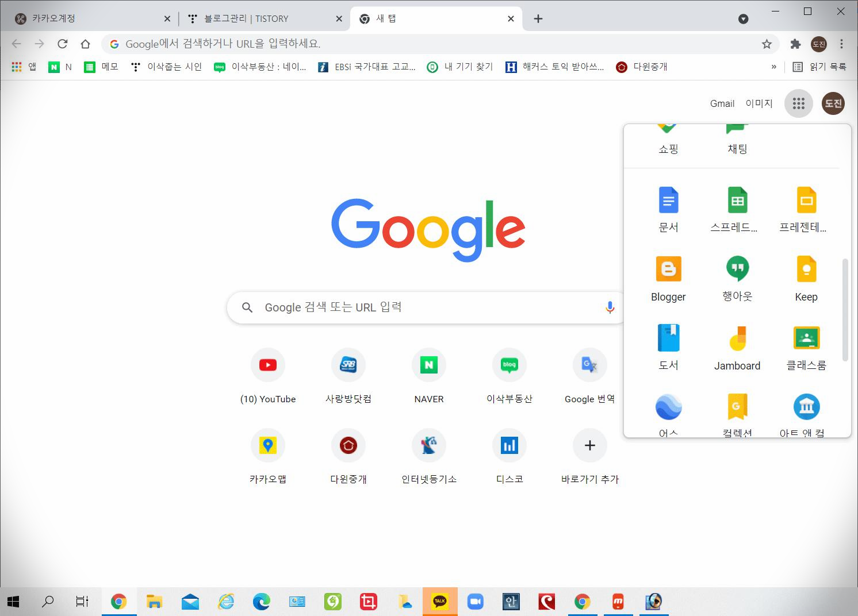
Task: Close the 카카오계정 tab
Action: [x=167, y=19]
